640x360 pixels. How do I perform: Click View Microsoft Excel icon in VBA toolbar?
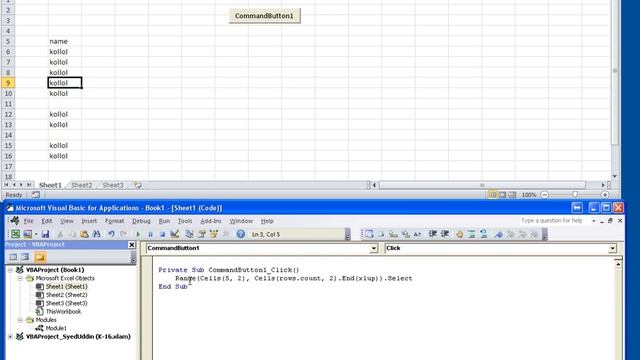point(15,234)
